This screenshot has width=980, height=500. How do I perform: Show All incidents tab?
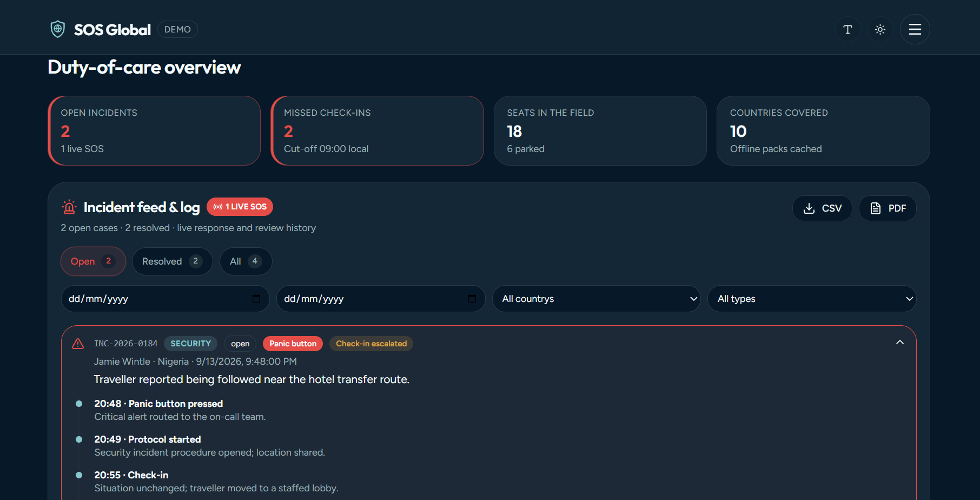click(246, 261)
